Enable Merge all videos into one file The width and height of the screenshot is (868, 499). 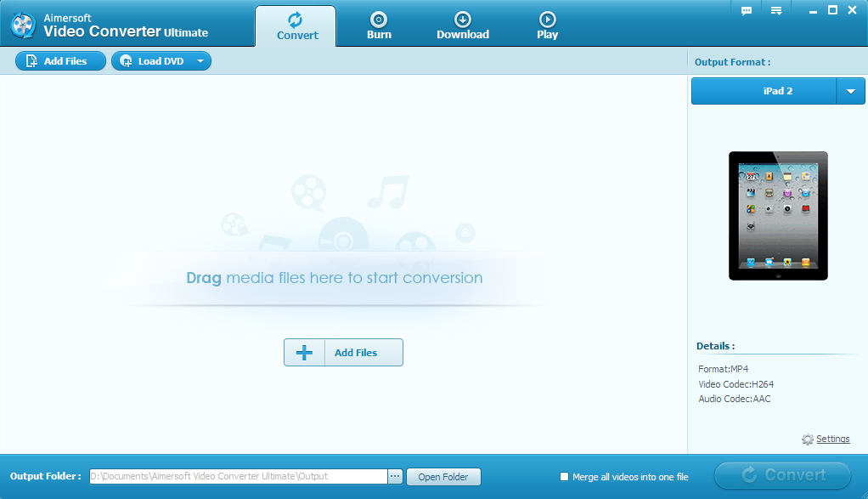click(564, 476)
